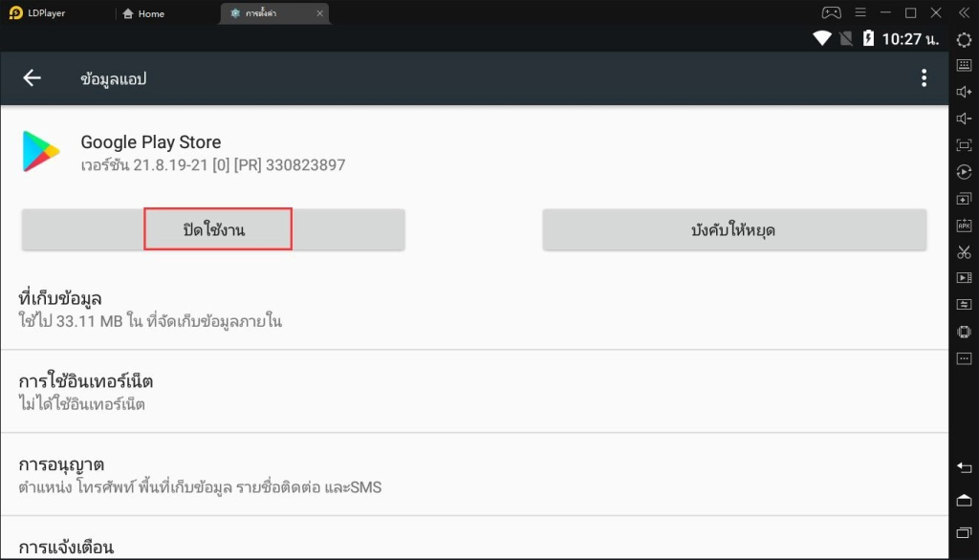Click the ข้อมูลแอป page title
Screen dimensions: 979x560
pos(113,78)
